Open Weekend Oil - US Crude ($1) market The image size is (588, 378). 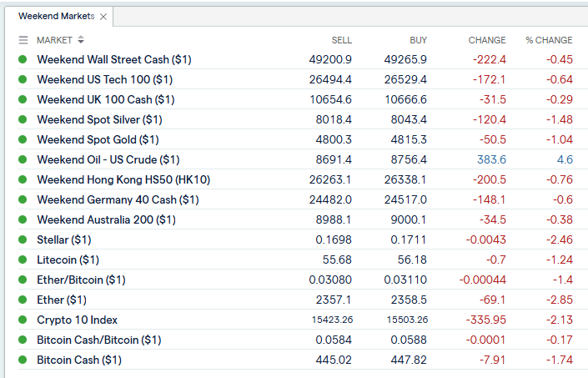[108, 159]
